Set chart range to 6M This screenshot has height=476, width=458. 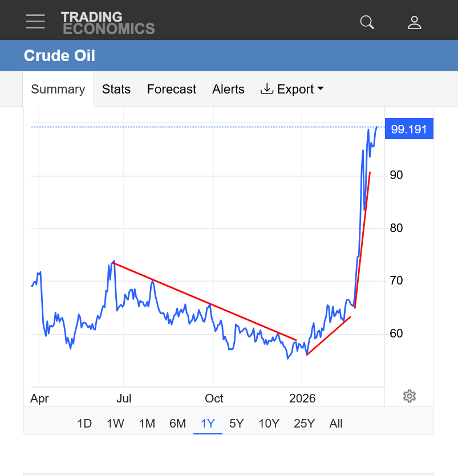(x=178, y=424)
